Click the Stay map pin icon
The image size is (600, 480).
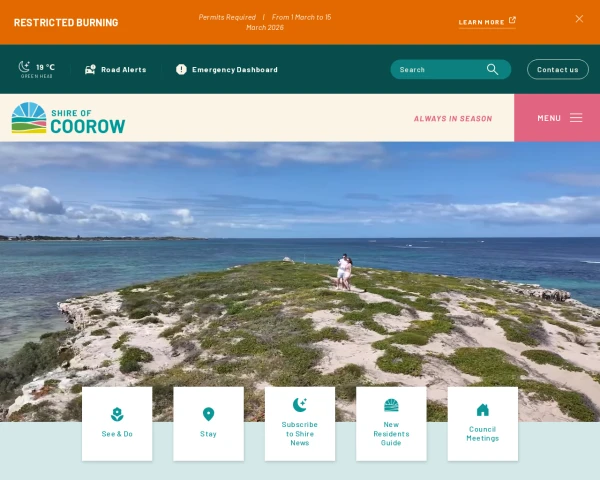209,414
